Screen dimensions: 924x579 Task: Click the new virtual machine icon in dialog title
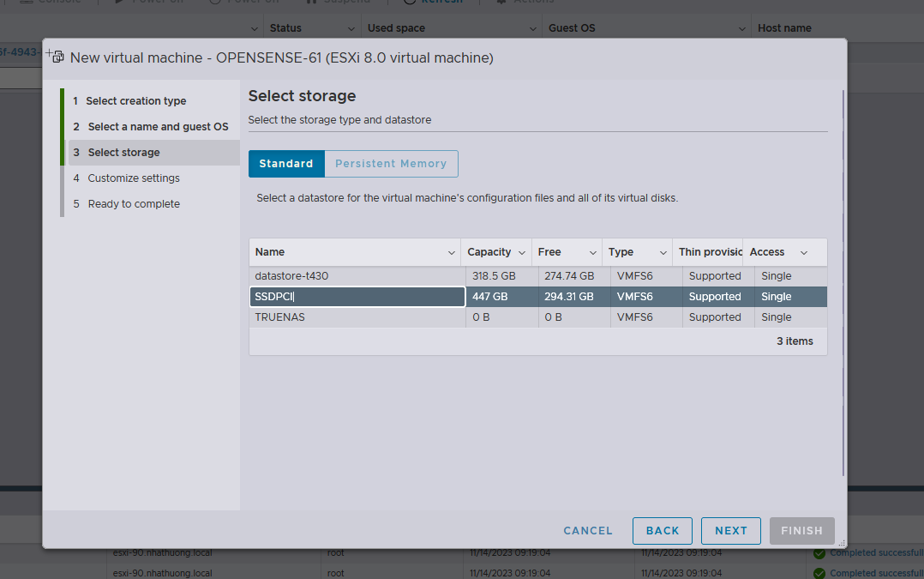click(x=56, y=57)
